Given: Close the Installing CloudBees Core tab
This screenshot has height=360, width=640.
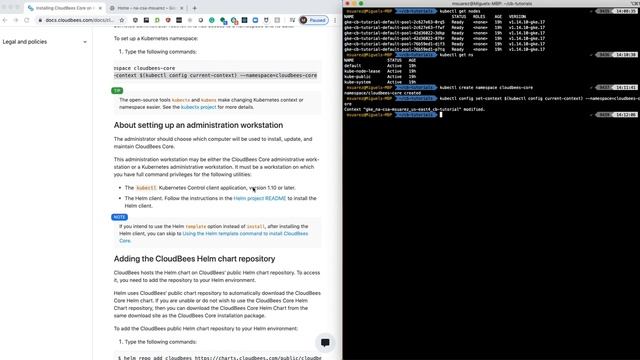Looking at the screenshot, I should [100, 8].
